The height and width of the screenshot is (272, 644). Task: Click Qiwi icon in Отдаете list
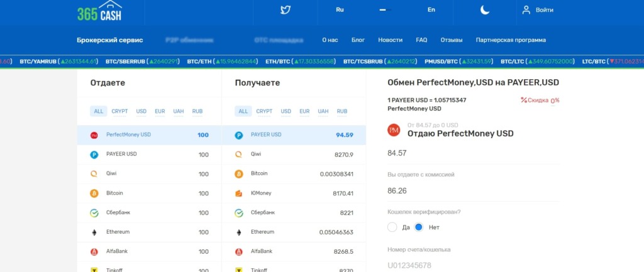point(94,174)
